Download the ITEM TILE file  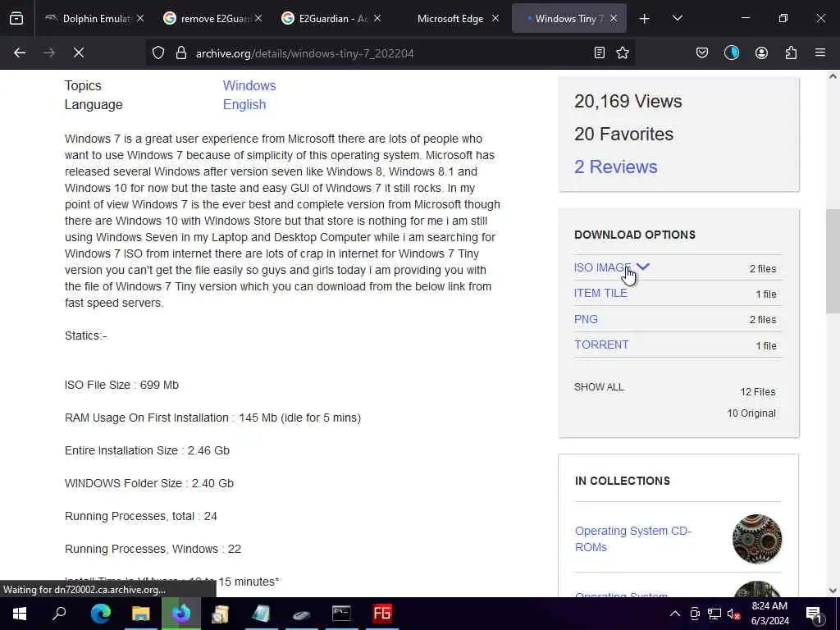click(x=600, y=293)
